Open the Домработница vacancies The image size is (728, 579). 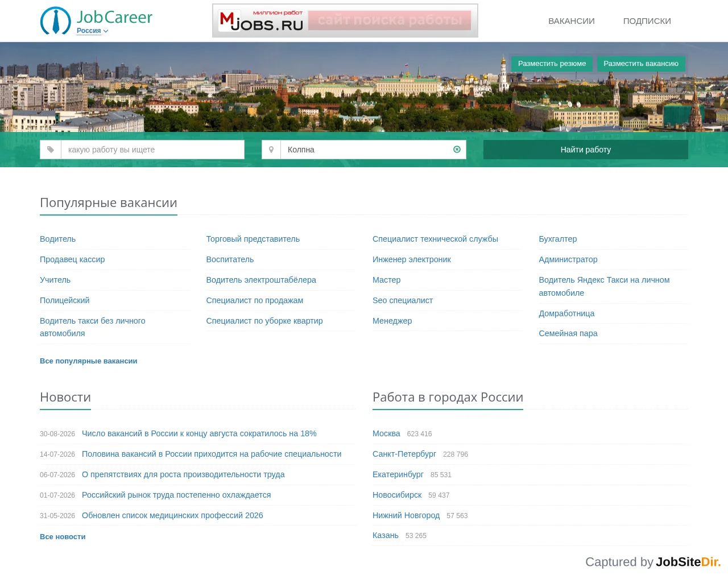(x=566, y=313)
